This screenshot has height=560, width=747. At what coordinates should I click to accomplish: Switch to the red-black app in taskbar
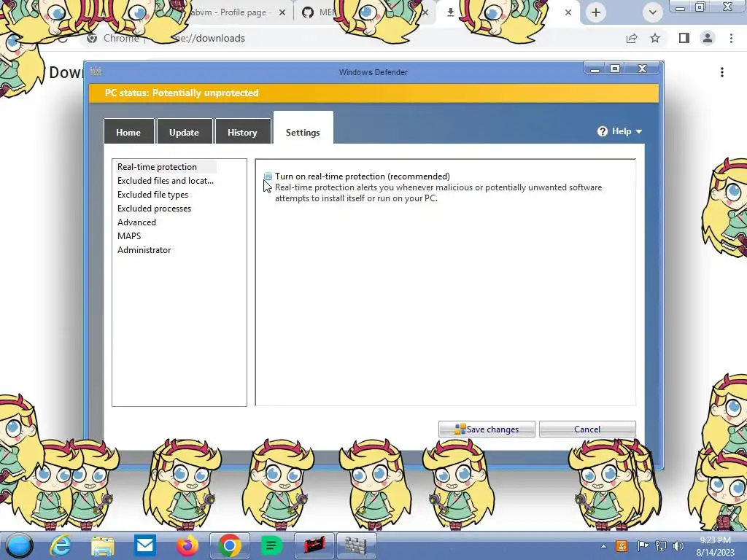(314, 545)
